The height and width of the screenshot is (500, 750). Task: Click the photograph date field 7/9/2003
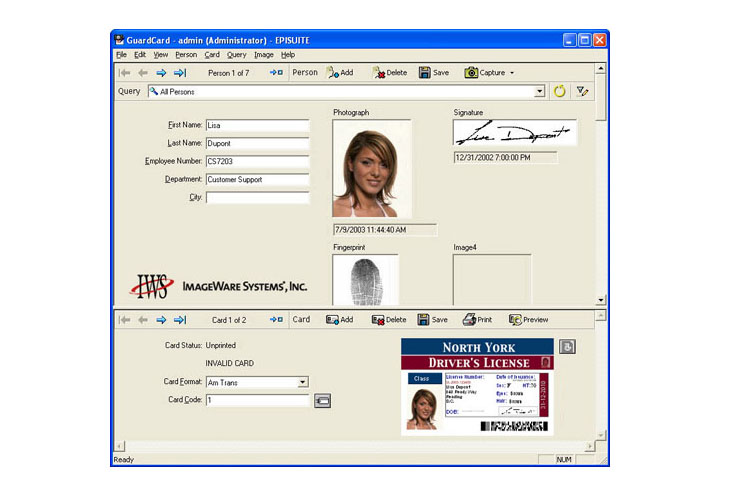tap(385, 230)
